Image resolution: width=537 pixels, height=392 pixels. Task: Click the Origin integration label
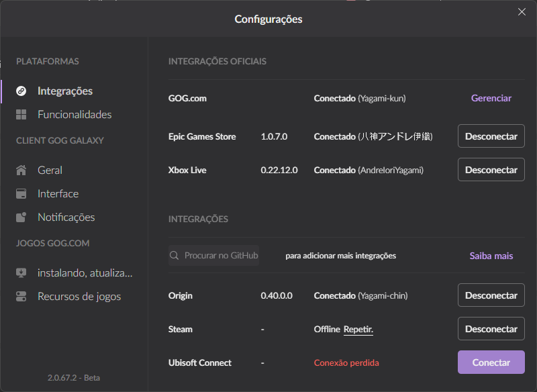pos(181,296)
